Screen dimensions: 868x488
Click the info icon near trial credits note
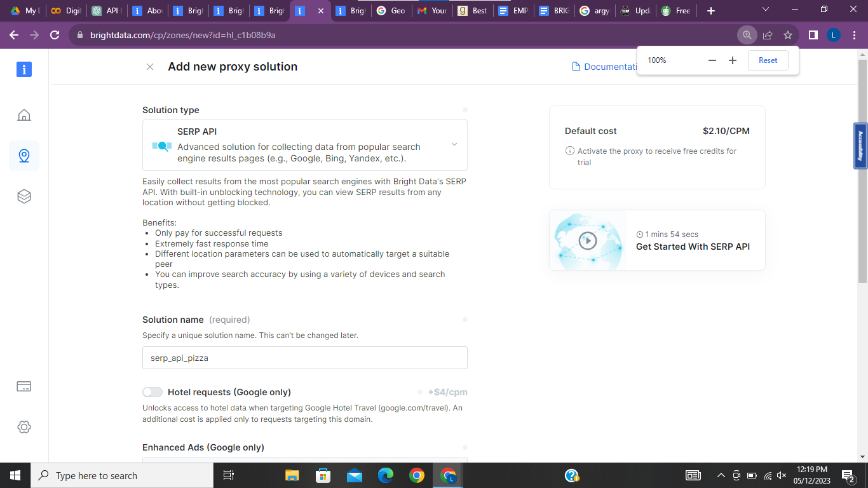570,151
